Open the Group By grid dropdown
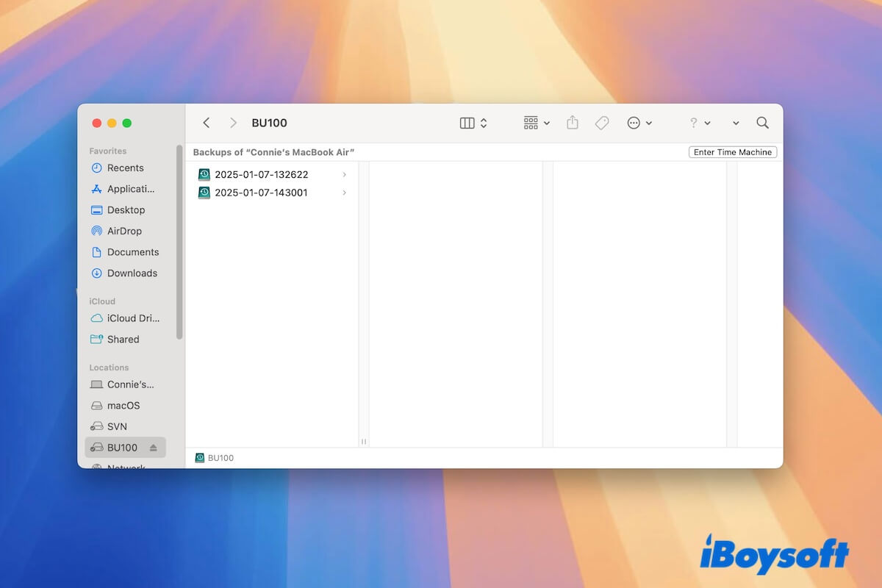Image resolution: width=882 pixels, height=588 pixels. pos(536,123)
